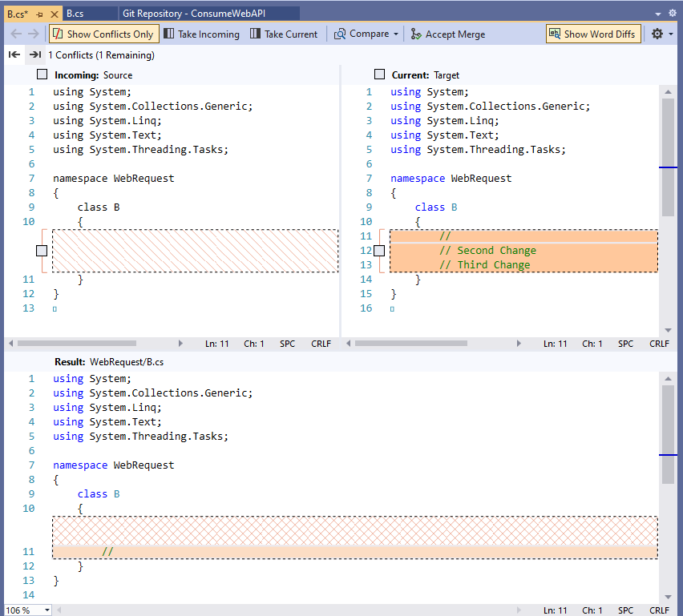Viewport: 683px width, 616px height.
Task: Check the Current Target header checkbox
Action: pos(380,74)
